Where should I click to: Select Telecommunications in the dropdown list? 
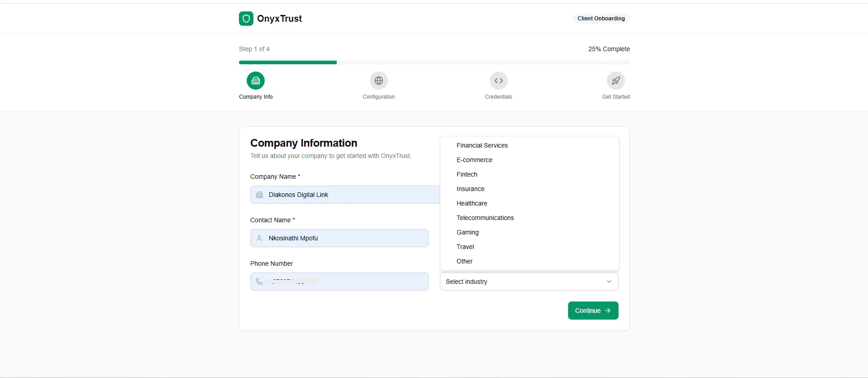[x=529, y=218]
